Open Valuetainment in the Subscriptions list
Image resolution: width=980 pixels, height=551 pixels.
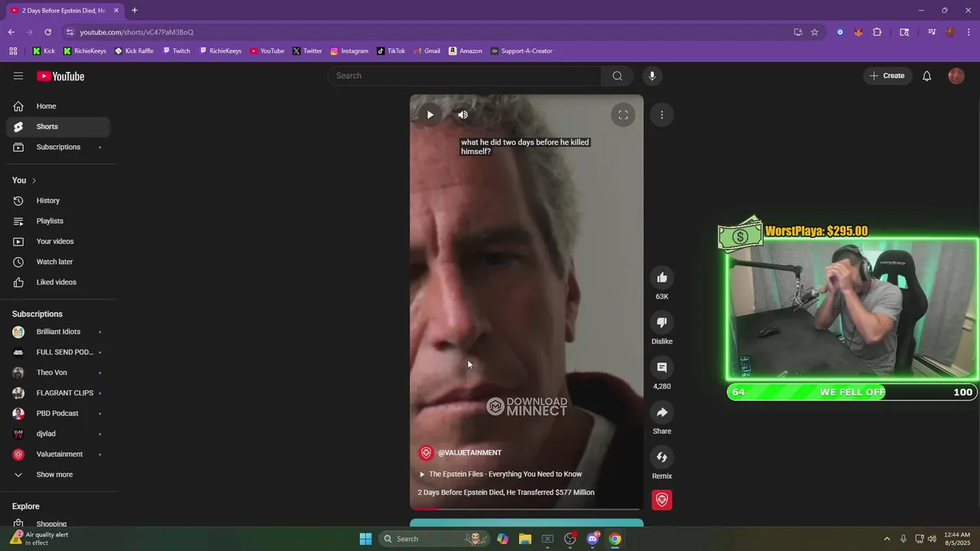(58, 454)
